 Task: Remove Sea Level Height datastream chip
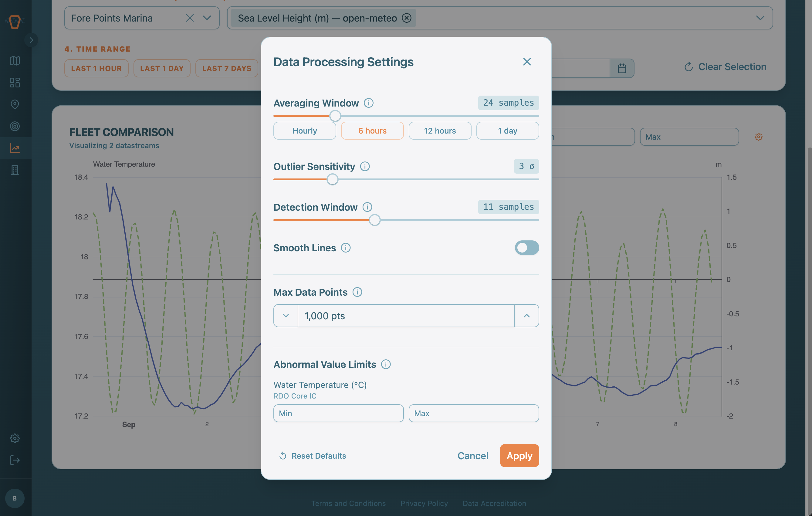coord(407,18)
